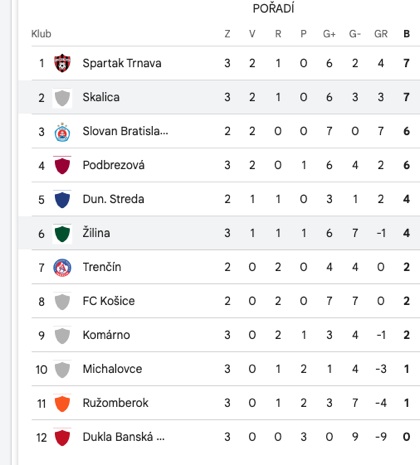Select the Michalovce team name

[x=112, y=369]
